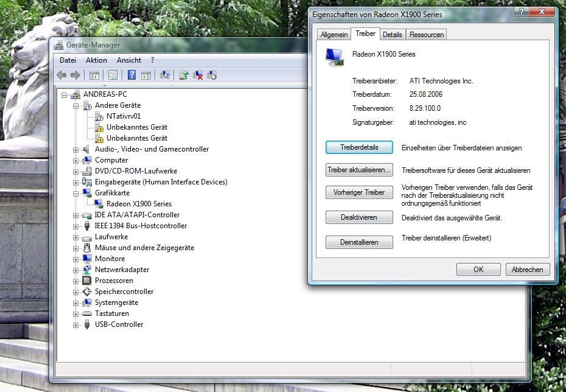
Task: Click the ANDREAS-PC computer icon
Action: 75,94
